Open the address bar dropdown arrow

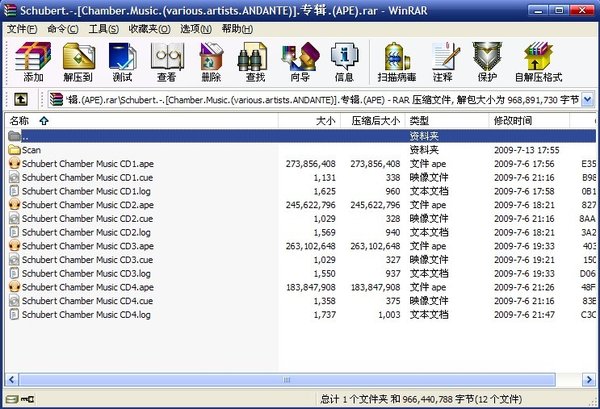[587, 100]
